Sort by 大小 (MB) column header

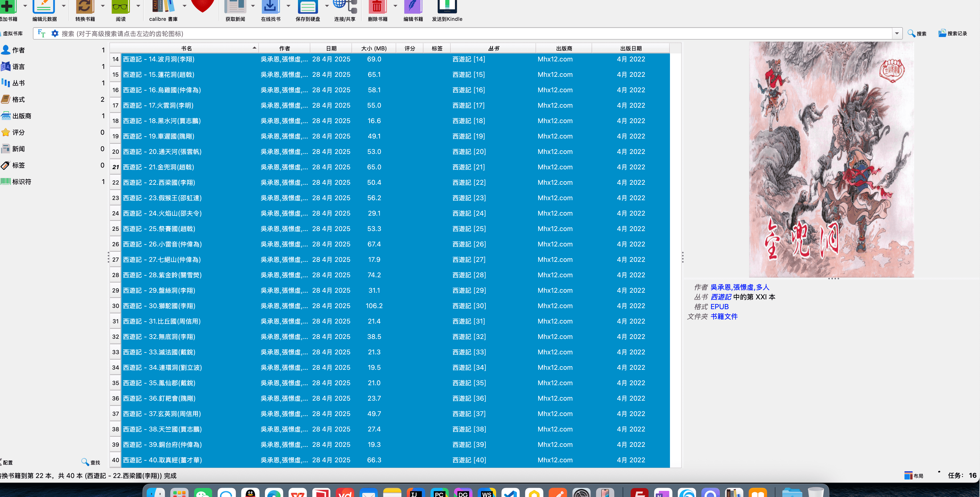pos(374,48)
